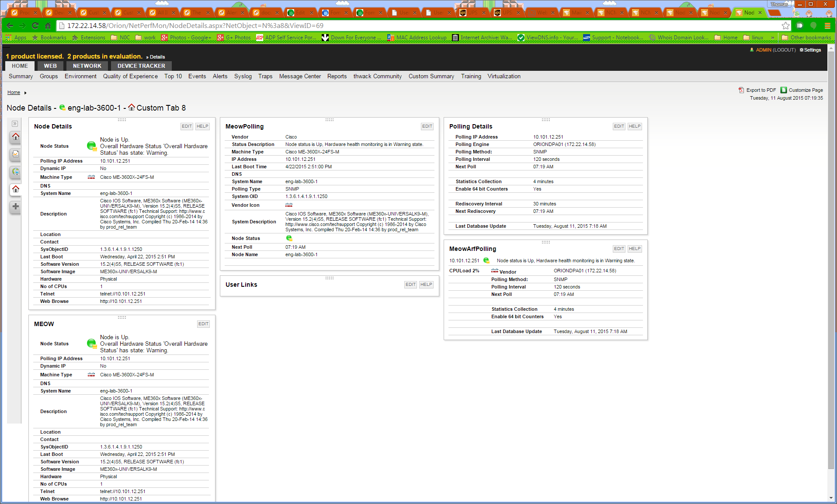Click EDIT on the Polling Details panel
Viewport: 837px width, 504px height.
pos(619,126)
